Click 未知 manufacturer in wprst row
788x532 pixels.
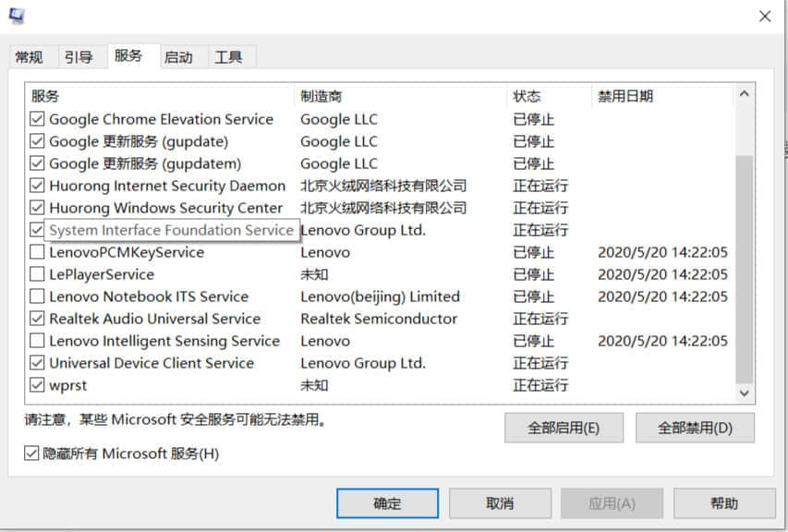point(315,385)
